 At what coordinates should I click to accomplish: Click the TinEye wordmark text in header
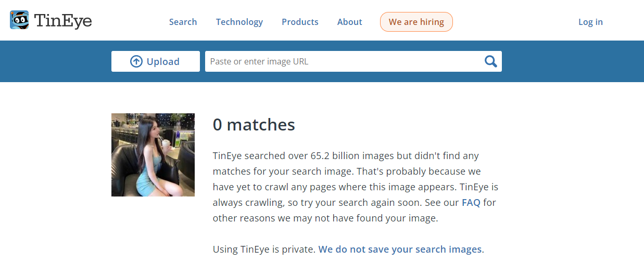[63, 21]
